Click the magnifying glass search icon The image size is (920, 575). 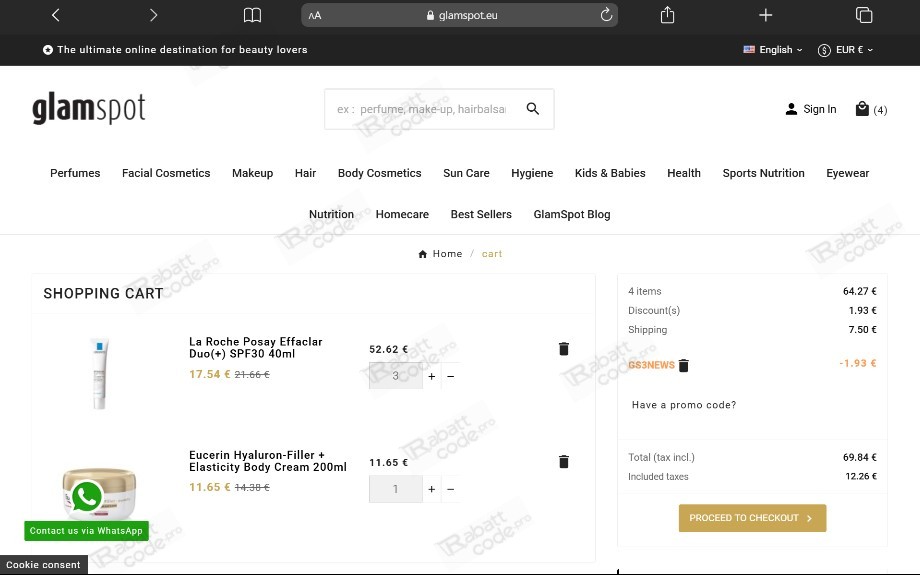pyautogui.click(x=533, y=109)
